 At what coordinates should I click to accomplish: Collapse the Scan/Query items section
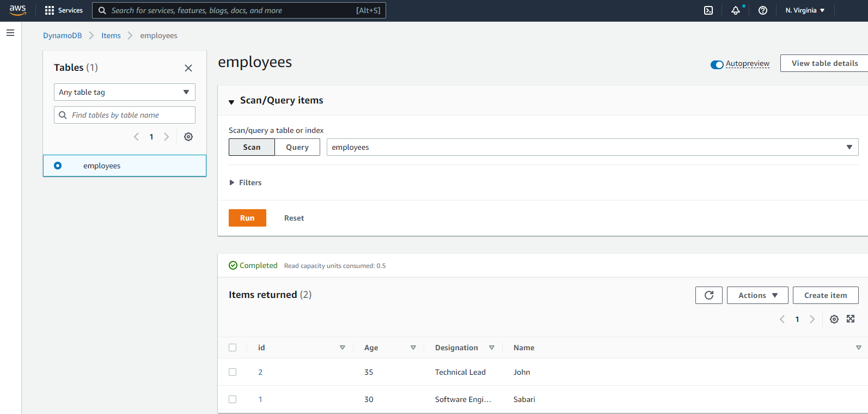pos(276,101)
